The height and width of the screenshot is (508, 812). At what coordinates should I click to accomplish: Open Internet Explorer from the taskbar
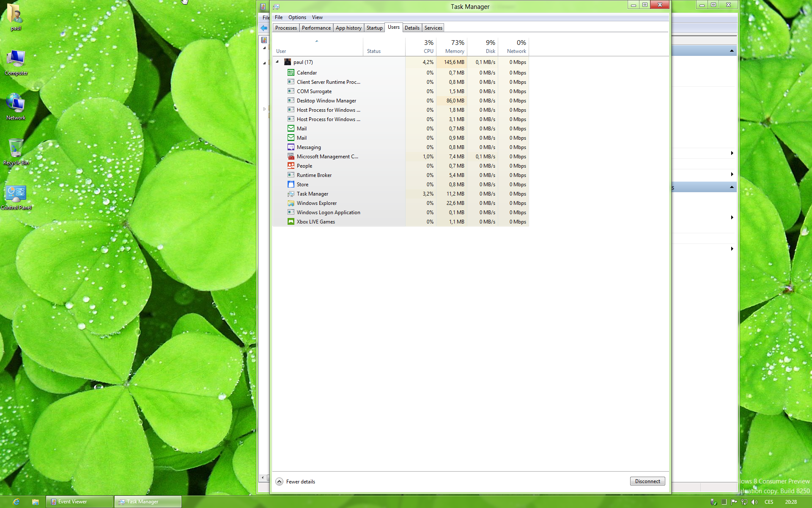click(16, 502)
